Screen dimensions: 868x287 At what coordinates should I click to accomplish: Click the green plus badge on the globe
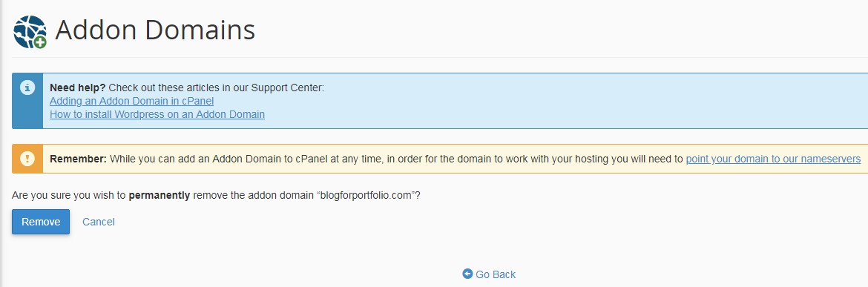click(40, 42)
